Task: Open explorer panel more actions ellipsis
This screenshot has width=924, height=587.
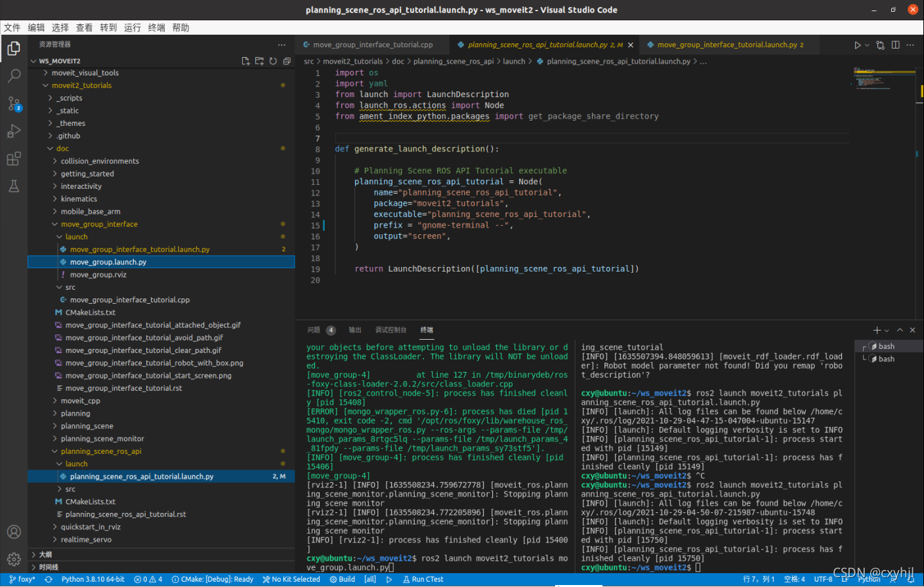Action: [282, 45]
